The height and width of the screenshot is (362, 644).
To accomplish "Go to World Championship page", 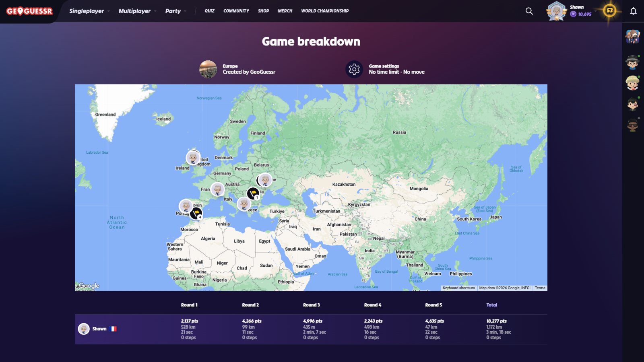I will [x=325, y=11].
